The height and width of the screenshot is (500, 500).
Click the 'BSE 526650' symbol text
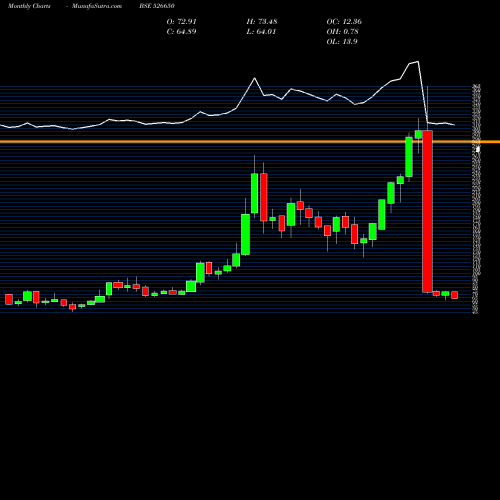(157, 6)
